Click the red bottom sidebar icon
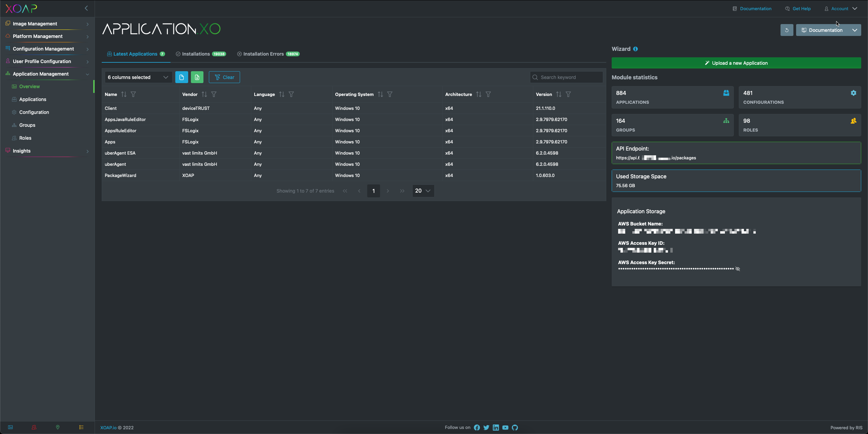This screenshot has height=434, width=868. 34,427
